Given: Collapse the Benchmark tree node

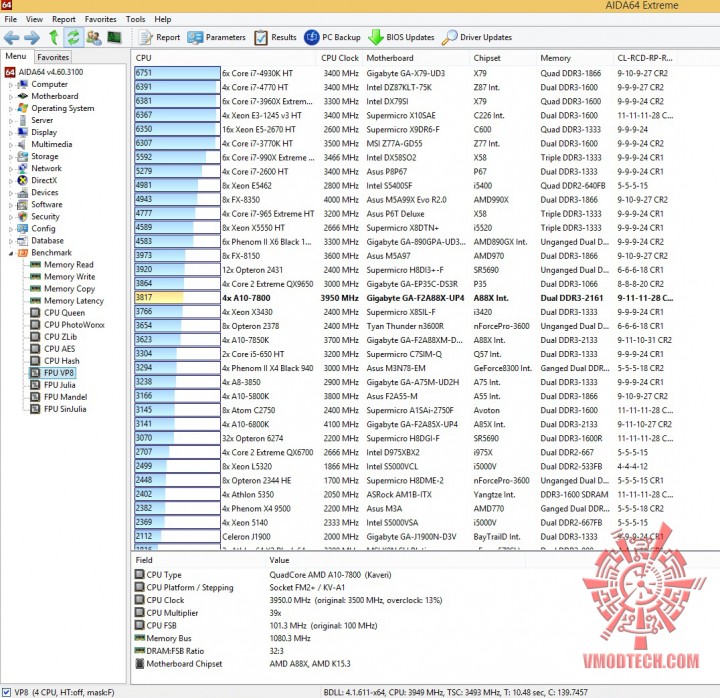Looking at the screenshot, I should pyautogui.click(x=11, y=253).
